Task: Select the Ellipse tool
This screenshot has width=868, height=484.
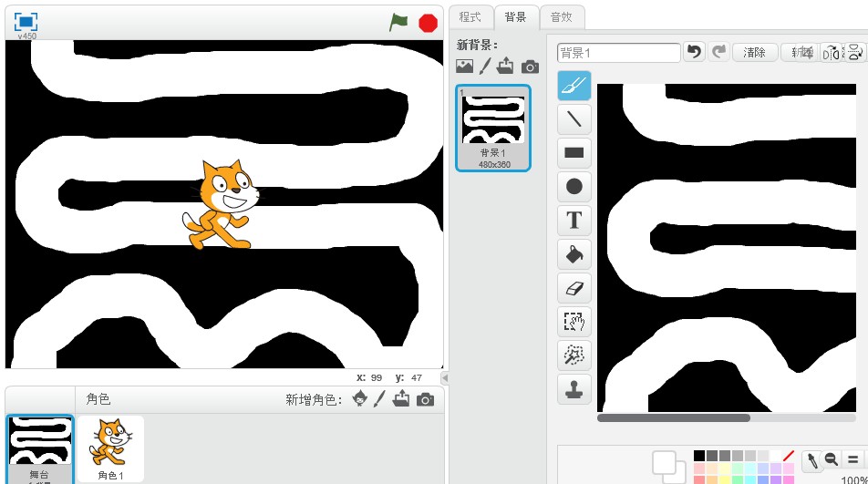Action: coord(574,187)
